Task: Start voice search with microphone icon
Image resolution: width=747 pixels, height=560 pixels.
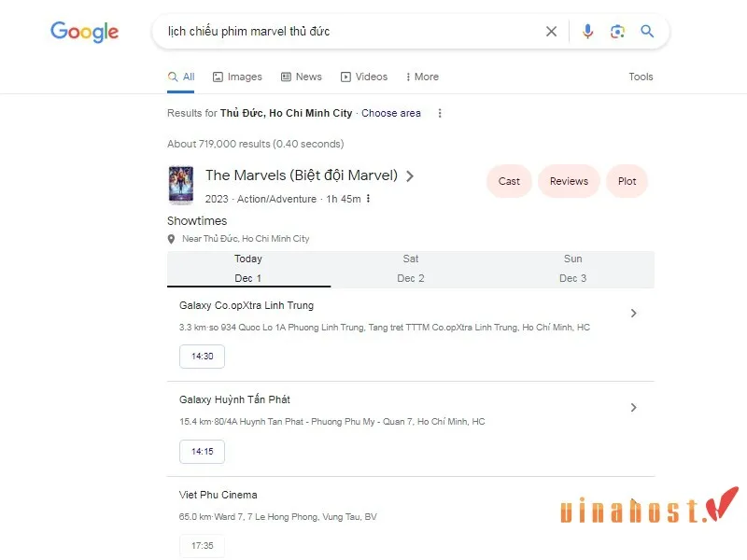Action: (x=587, y=32)
